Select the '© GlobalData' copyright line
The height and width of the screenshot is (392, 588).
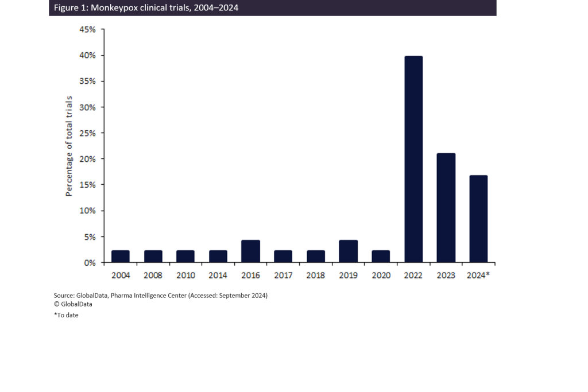[73, 304]
